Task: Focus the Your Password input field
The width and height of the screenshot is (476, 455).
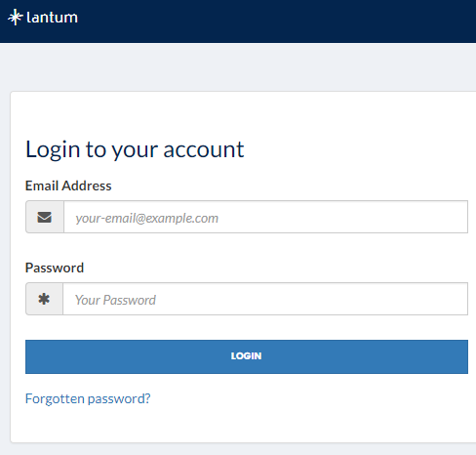Action: coord(265,299)
